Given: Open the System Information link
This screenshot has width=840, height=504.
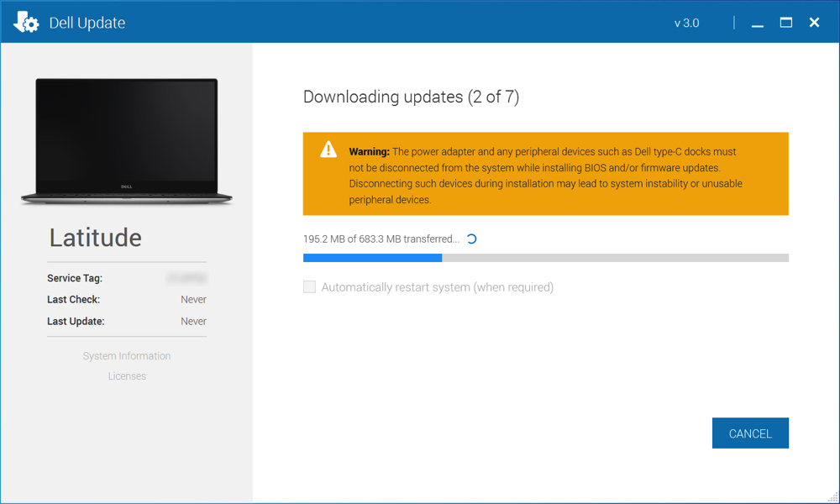Looking at the screenshot, I should (127, 355).
